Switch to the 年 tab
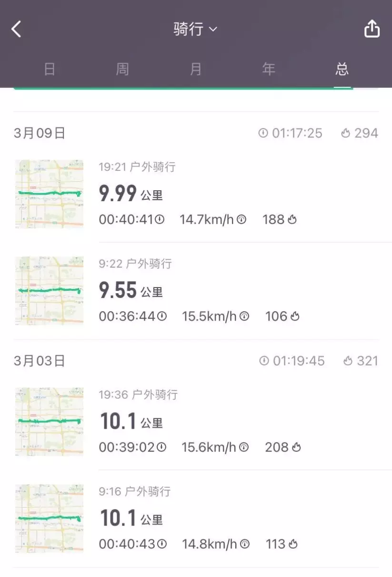 pos(269,70)
